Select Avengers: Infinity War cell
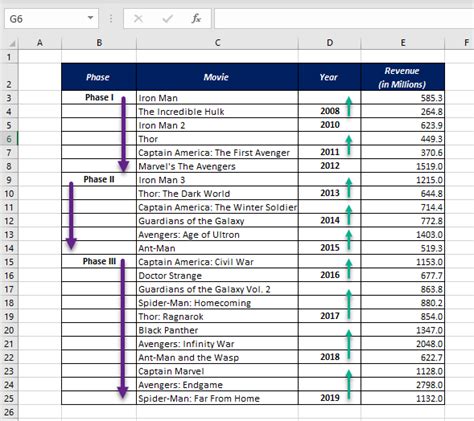This screenshot has width=474, height=421. (217, 344)
